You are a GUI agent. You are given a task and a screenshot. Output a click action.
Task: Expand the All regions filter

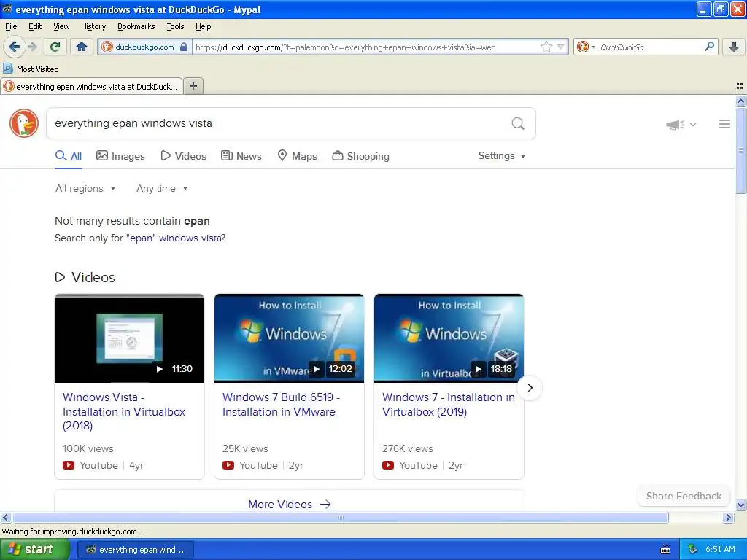tap(85, 189)
